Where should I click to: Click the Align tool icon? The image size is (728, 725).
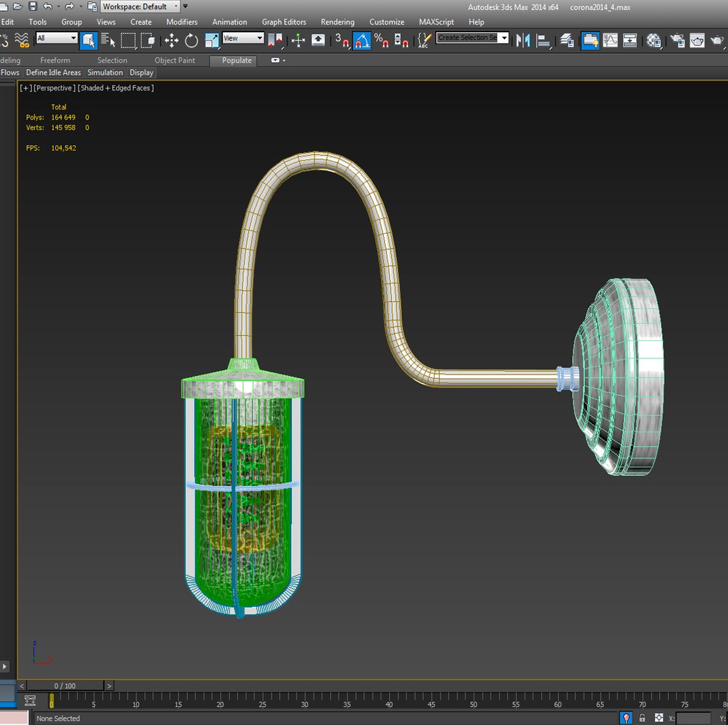(x=543, y=40)
